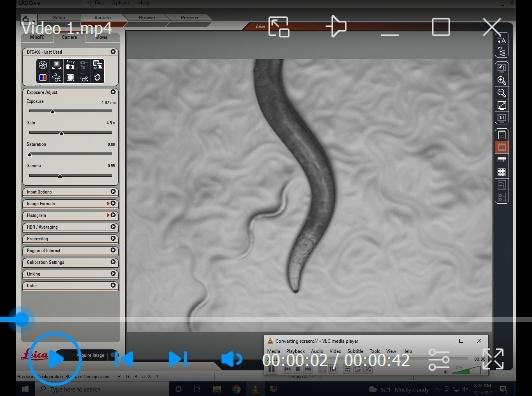This screenshot has width=532, height=396.
Task: Click the camera snapshot icon in camera grid
Action: point(70,65)
